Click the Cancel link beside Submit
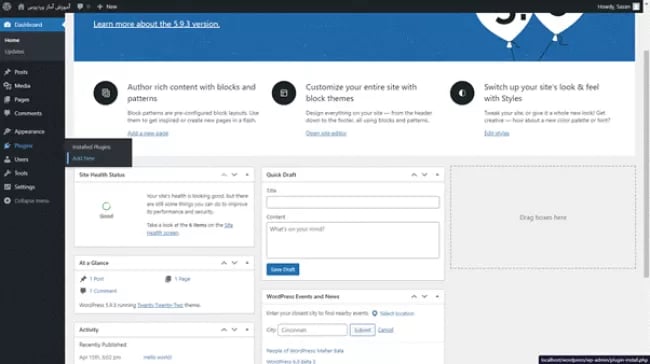Image resolution: width=650 pixels, height=364 pixels. click(386, 330)
